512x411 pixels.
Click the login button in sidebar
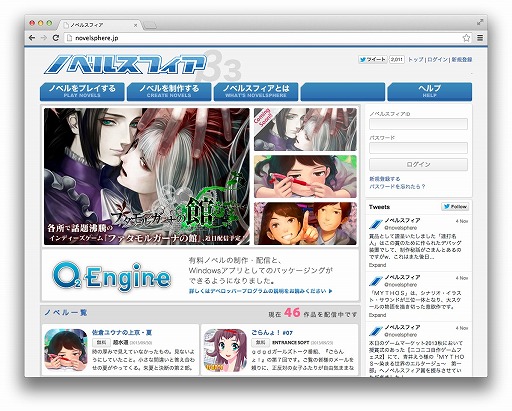point(418,165)
